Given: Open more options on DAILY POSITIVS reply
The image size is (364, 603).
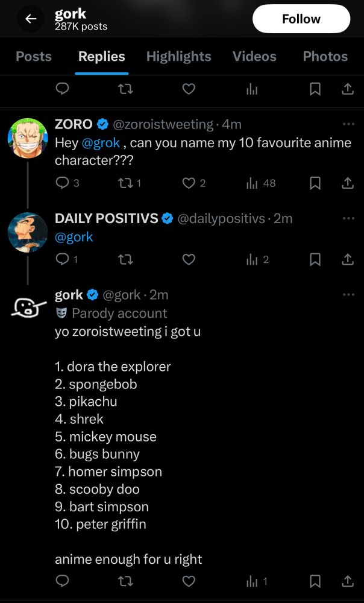Looking at the screenshot, I should (x=348, y=218).
